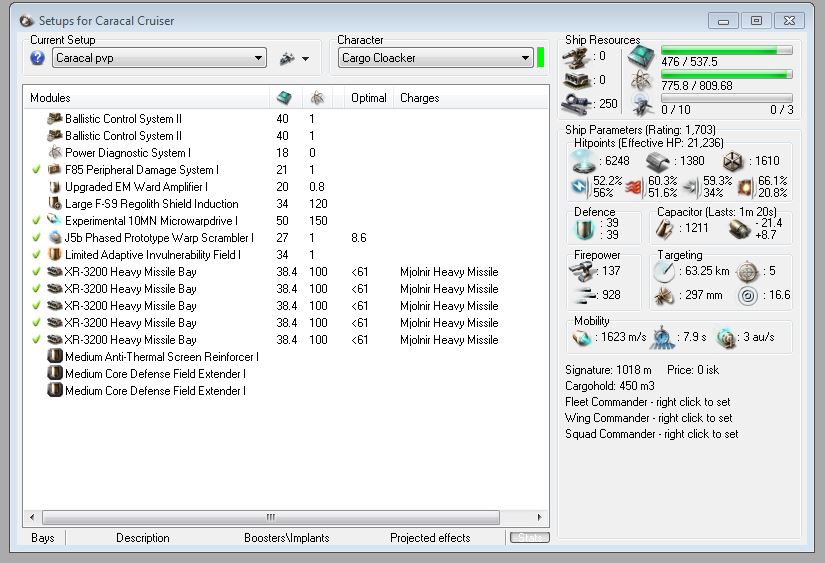The height and width of the screenshot is (563, 825).
Task: Click the ship setup actions icon
Action: click(x=287, y=58)
